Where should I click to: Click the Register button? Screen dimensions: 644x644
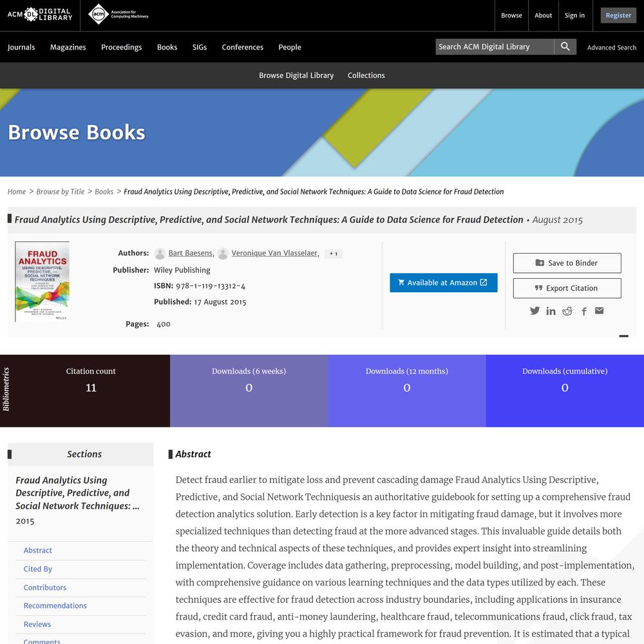[618, 15]
